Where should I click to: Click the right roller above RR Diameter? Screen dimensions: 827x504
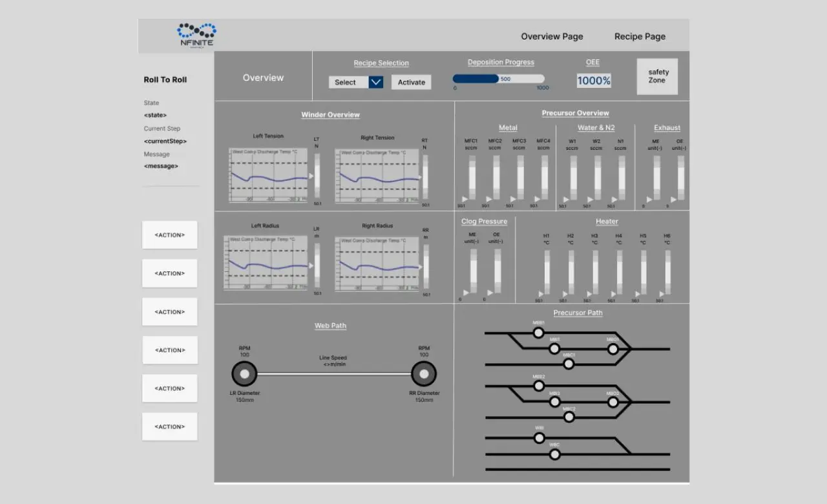pos(423,373)
